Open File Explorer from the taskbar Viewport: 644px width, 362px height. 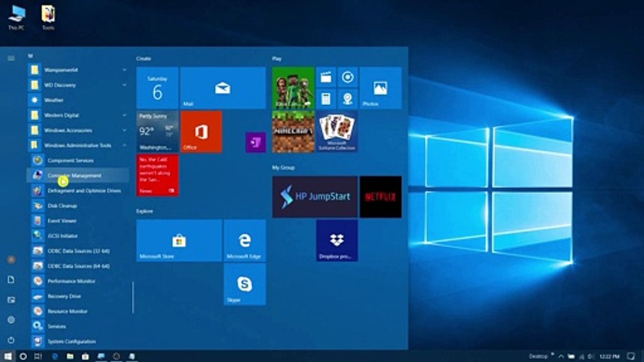(70, 356)
